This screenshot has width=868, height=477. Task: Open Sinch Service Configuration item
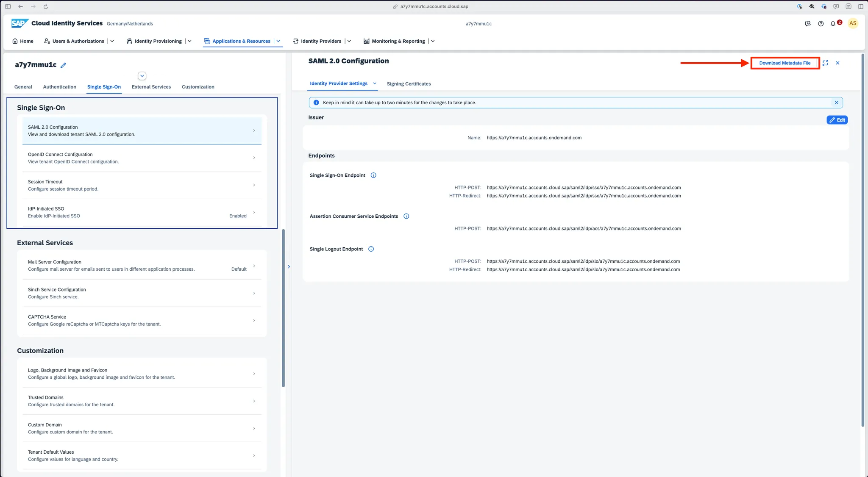[142, 293]
